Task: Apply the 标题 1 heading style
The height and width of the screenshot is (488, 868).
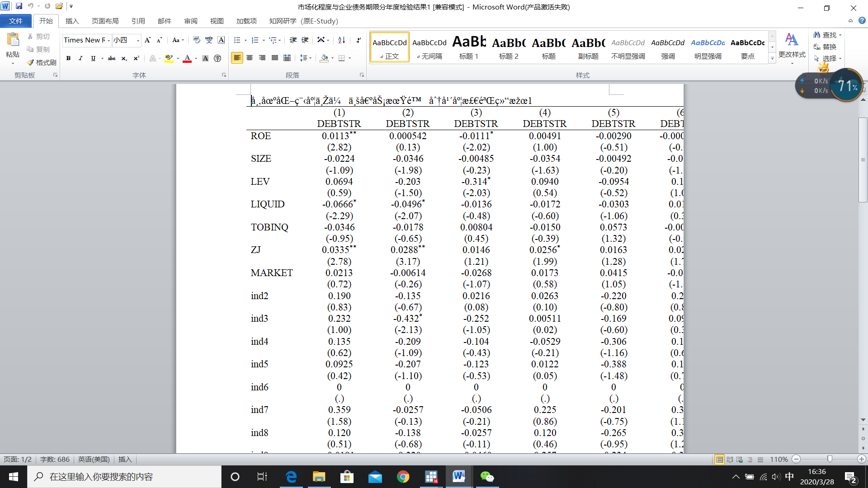Action: (469, 47)
